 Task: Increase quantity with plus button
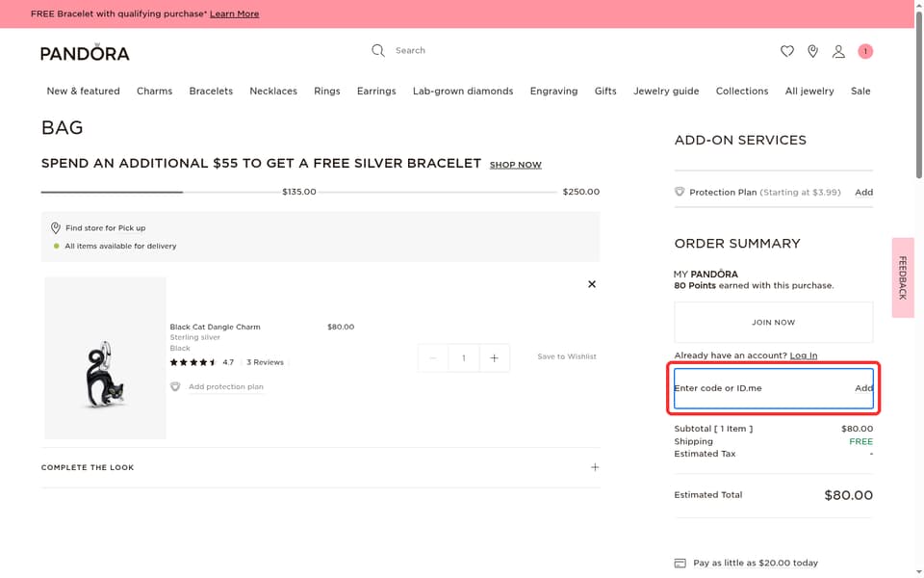(x=495, y=358)
